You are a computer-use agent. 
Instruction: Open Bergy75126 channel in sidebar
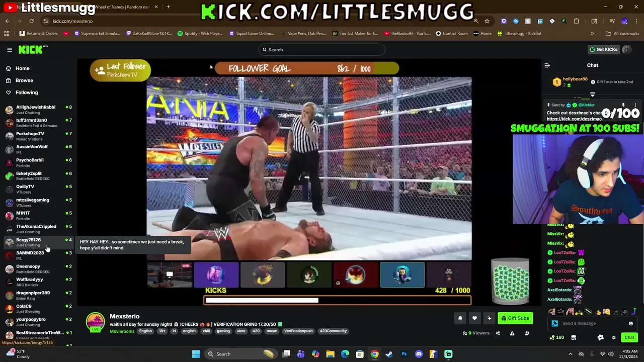38,242
